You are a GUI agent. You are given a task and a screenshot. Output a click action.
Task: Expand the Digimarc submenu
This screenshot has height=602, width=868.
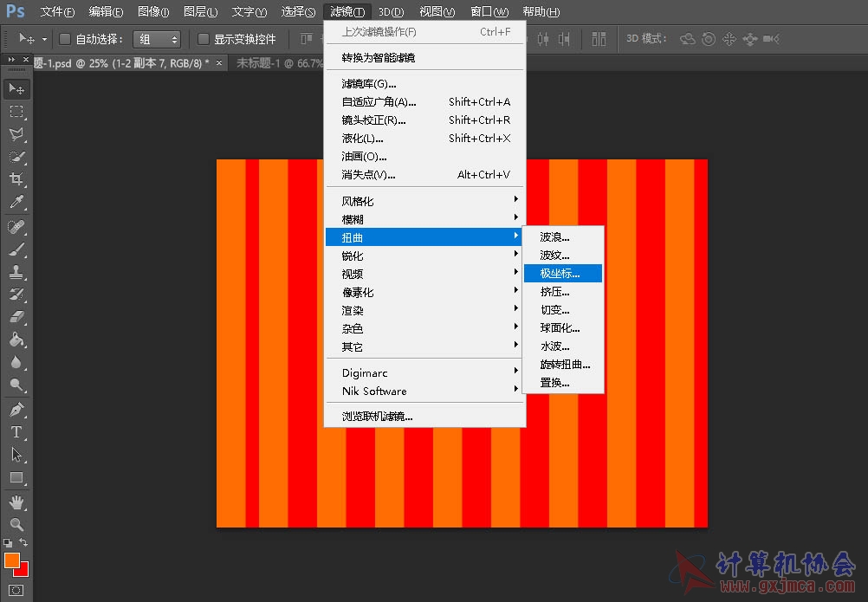425,373
